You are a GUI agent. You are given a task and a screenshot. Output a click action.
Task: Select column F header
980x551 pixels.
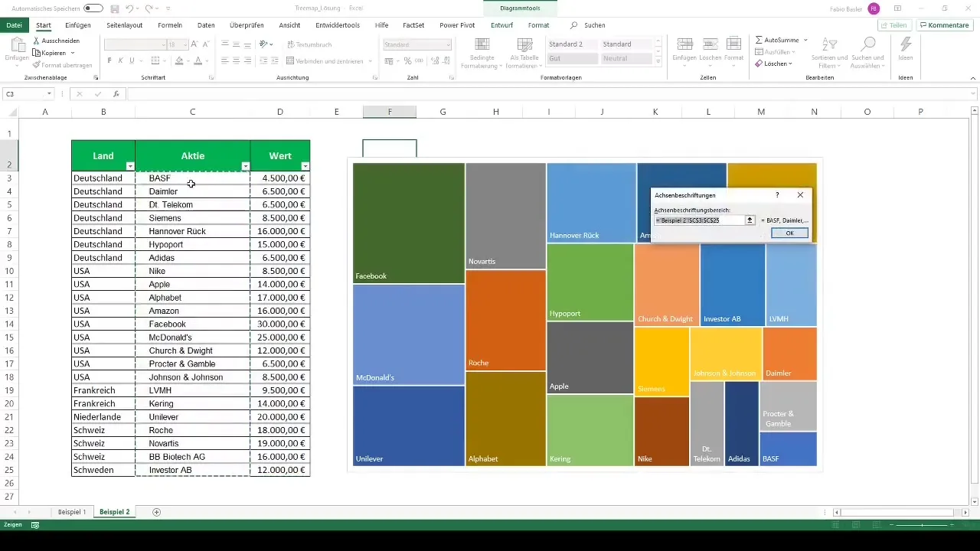coord(390,112)
